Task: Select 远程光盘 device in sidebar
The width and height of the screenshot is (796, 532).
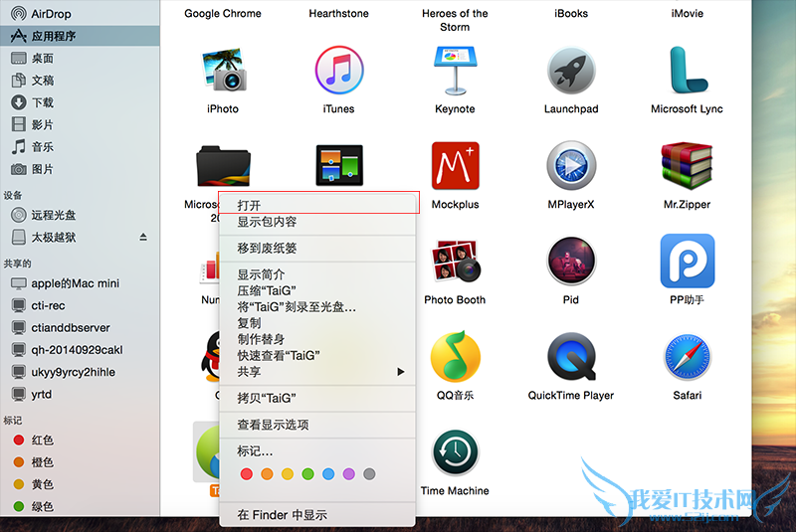Action: click(x=80, y=215)
